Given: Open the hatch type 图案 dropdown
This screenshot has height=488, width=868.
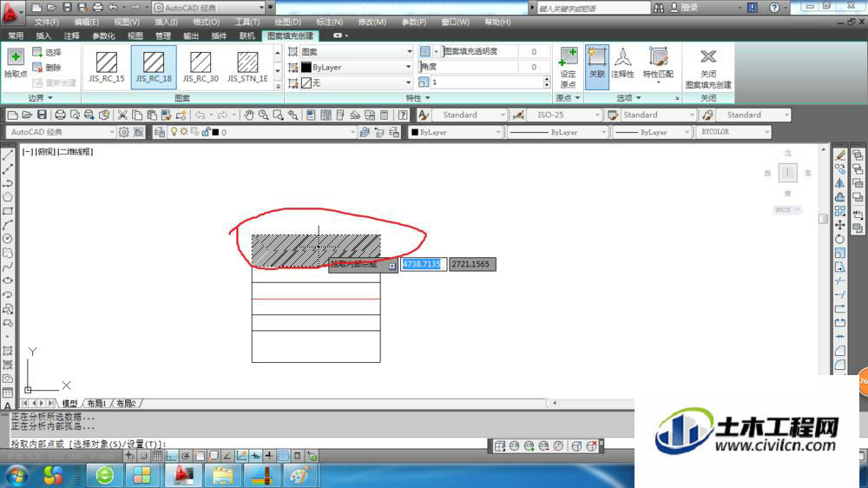Looking at the screenshot, I should pos(357,51).
